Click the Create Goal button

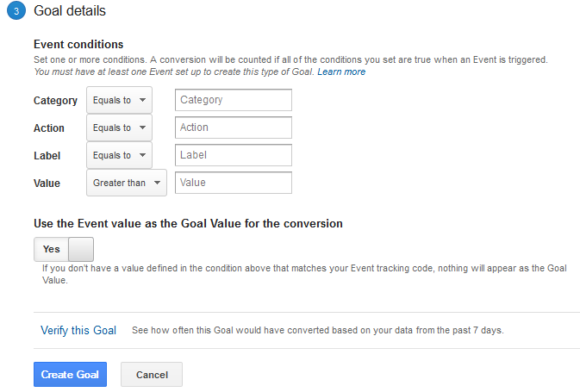(71, 374)
